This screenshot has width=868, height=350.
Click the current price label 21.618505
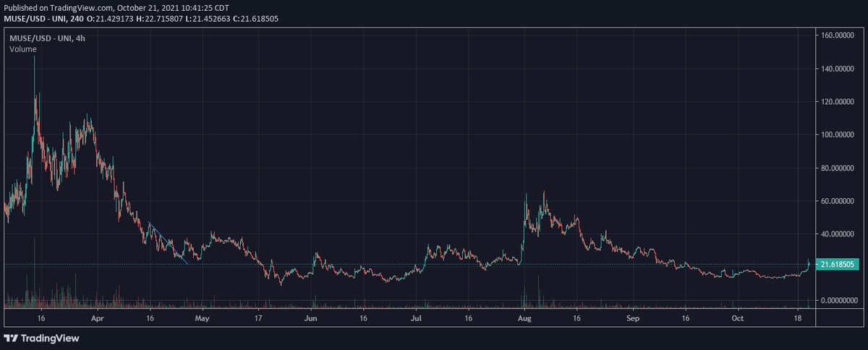pos(836,265)
